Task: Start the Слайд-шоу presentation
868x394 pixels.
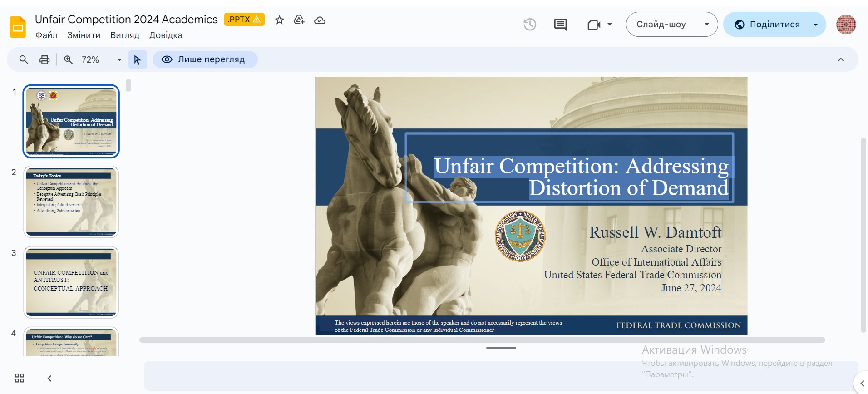Action: (661, 25)
